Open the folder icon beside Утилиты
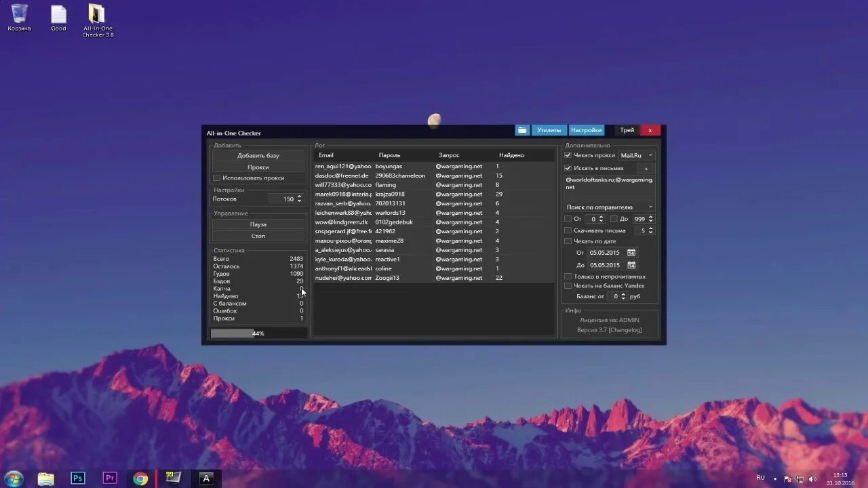868x488 pixels. click(522, 130)
